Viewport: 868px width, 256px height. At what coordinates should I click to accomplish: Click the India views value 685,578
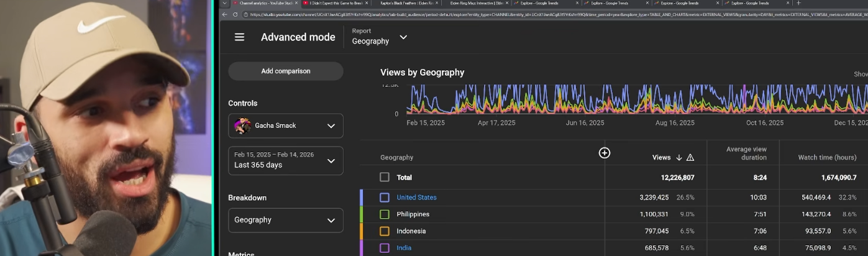coord(657,248)
